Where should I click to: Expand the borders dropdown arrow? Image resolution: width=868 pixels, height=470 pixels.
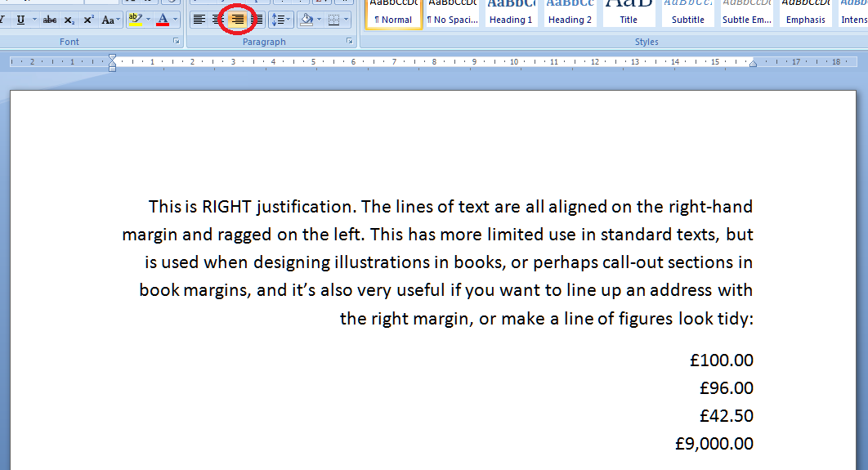point(346,19)
